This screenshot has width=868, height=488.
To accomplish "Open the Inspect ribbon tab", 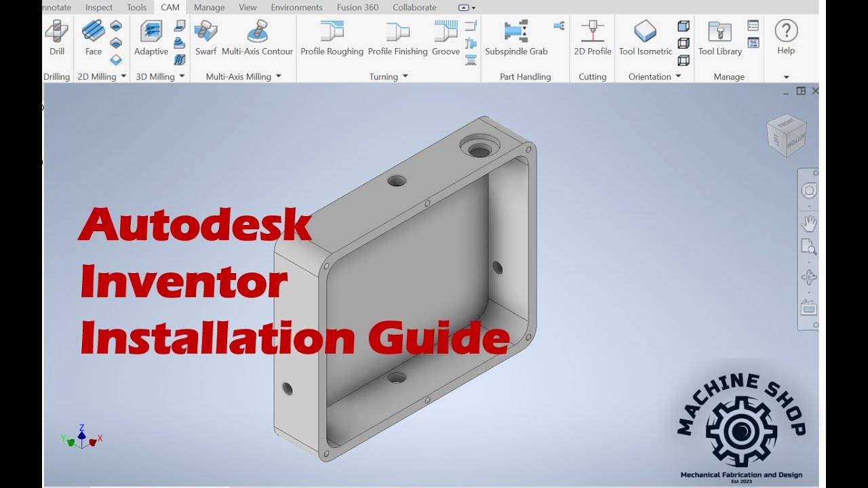I will (99, 7).
